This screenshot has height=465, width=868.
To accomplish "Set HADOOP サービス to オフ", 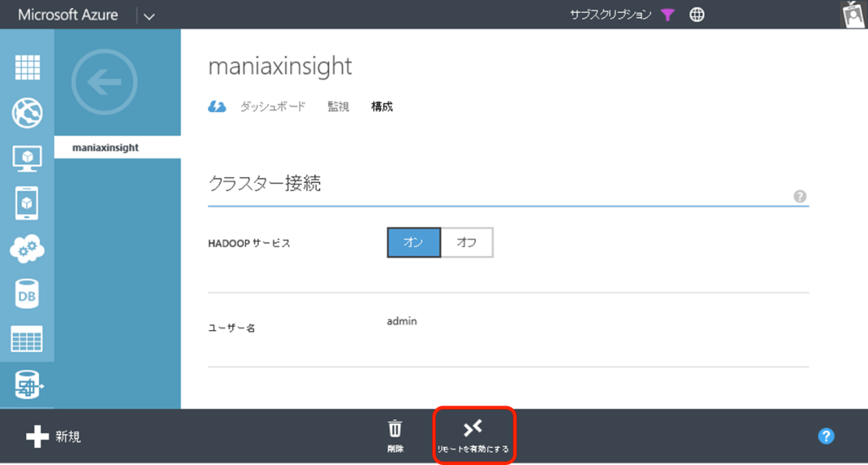I will pyautogui.click(x=466, y=243).
